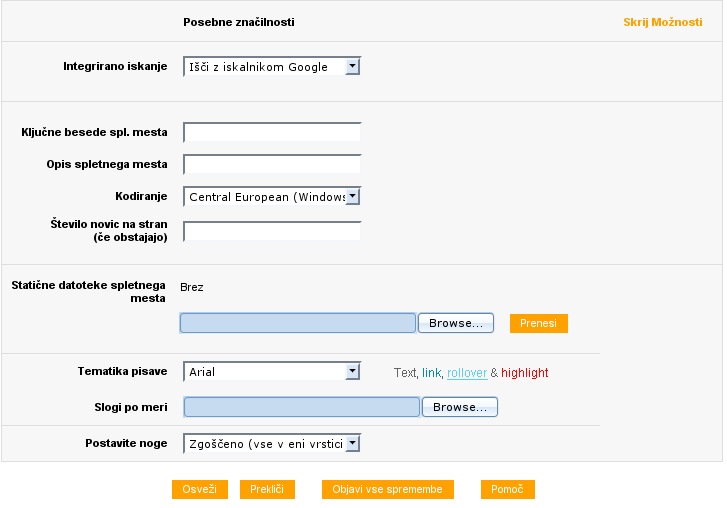Screen dimensions: 727x508
Task: Click the static files path field
Action: [298, 323]
